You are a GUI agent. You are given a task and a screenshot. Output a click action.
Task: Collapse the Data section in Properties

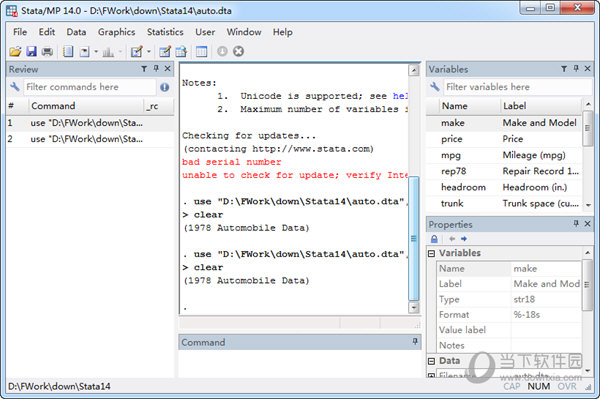tap(432, 361)
